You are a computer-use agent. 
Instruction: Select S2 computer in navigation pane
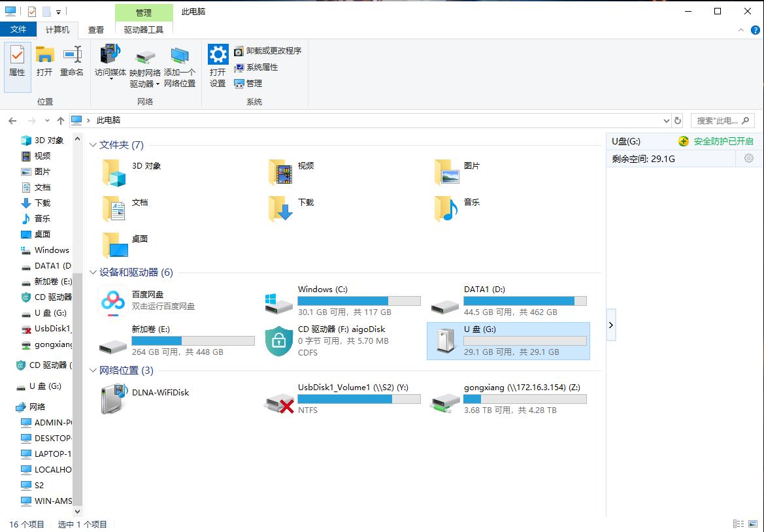(x=33, y=485)
